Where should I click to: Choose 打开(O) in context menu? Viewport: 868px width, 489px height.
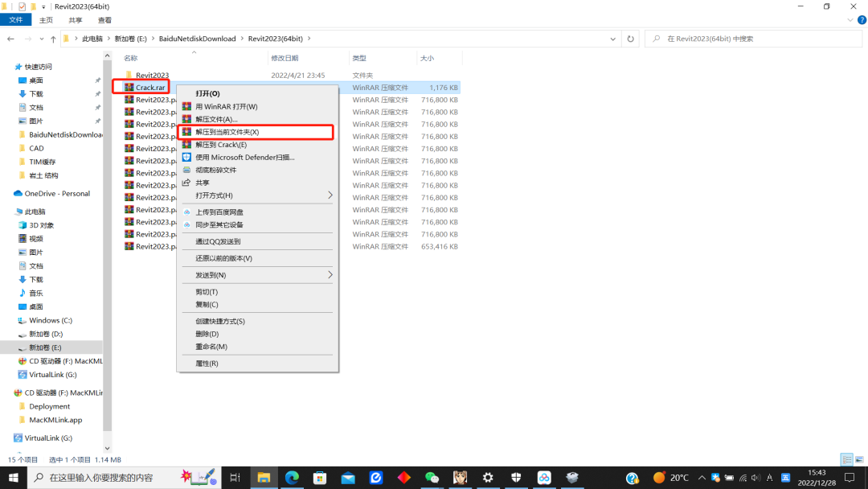[x=257, y=93]
